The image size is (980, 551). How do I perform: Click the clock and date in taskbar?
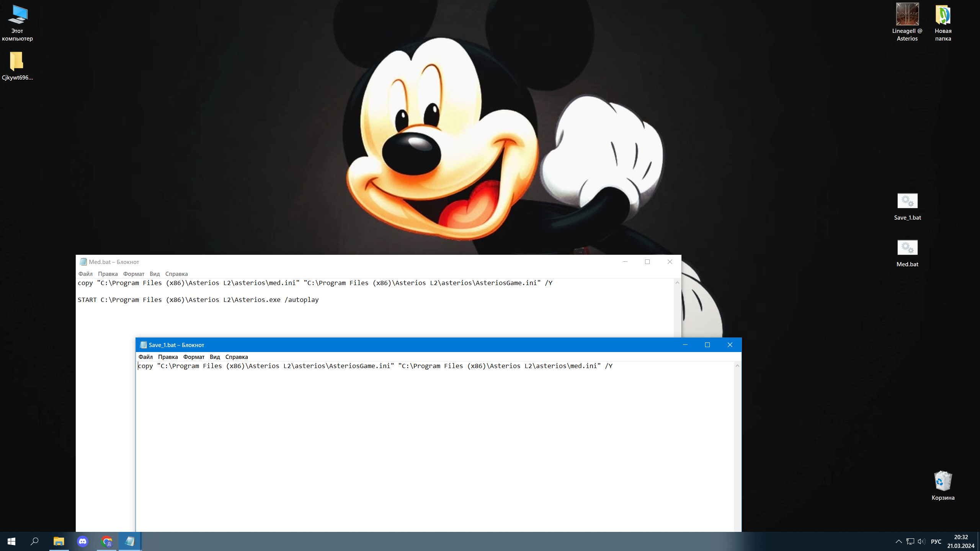tap(961, 541)
